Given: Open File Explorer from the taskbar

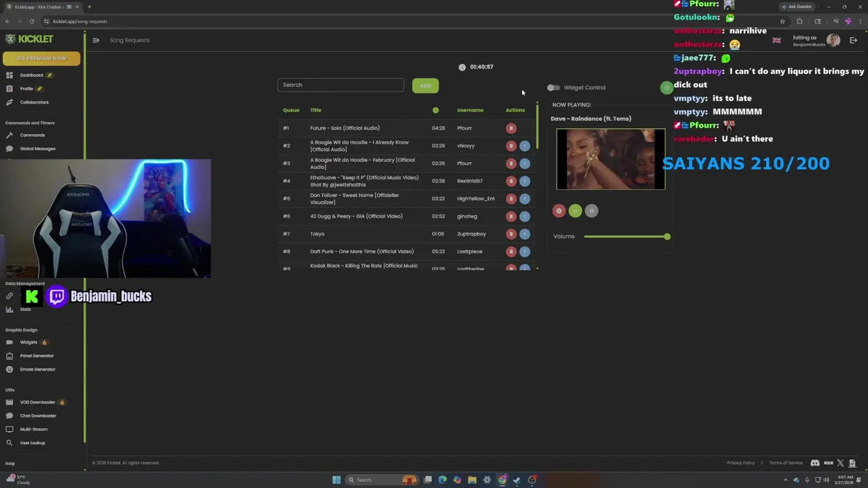Looking at the screenshot, I should click(x=472, y=480).
